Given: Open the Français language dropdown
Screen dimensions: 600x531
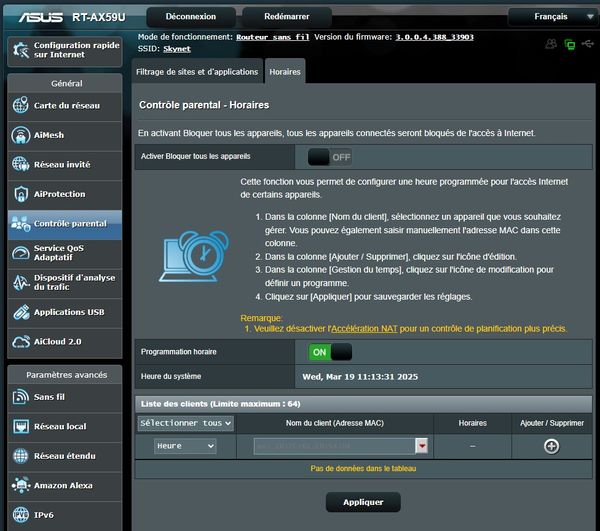Looking at the screenshot, I should (551, 17).
